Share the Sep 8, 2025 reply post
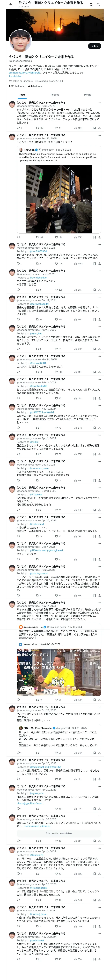 [99, 290]
